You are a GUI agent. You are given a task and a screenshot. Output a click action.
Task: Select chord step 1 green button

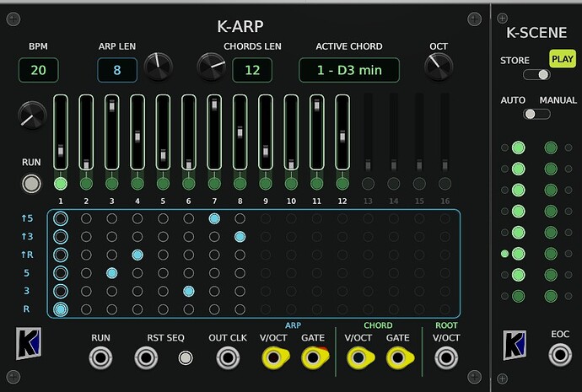[61, 183]
